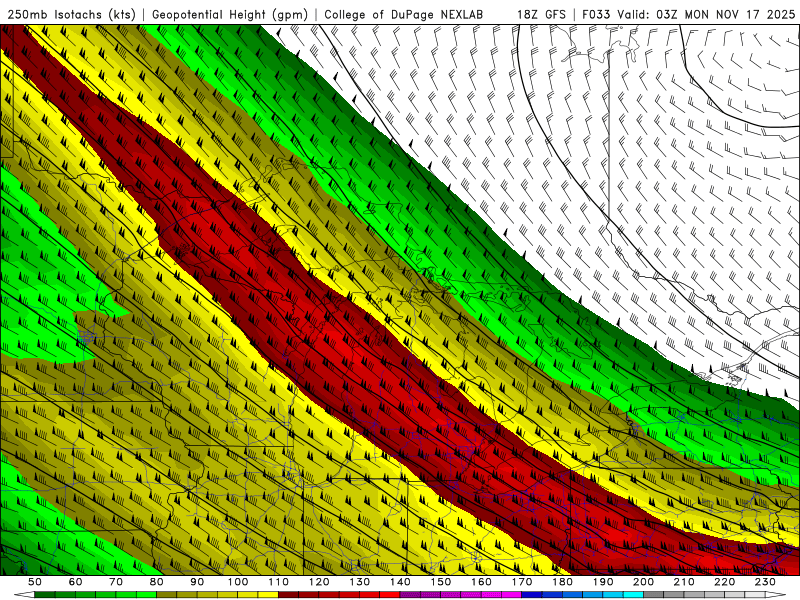The width and height of the screenshot is (800, 600).
Task: Click the dark maroon swatch just after 110
Action: click(288, 594)
